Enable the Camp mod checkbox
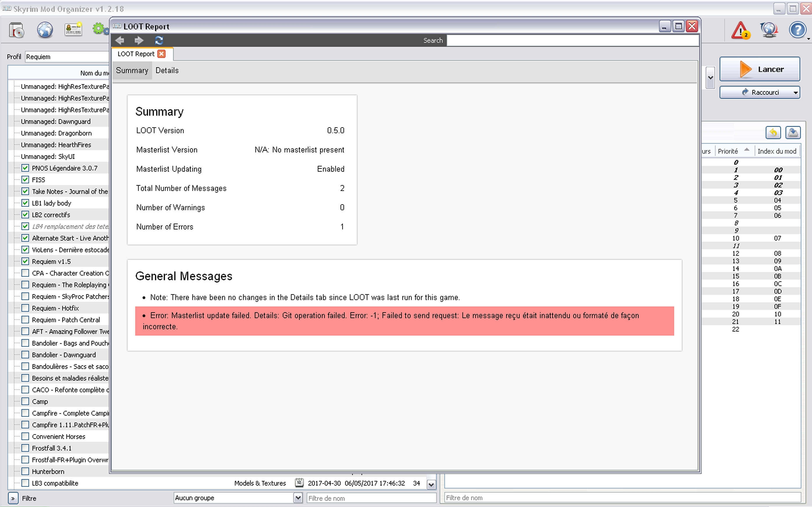The image size is (812, 507). click(x=25, y=401)
